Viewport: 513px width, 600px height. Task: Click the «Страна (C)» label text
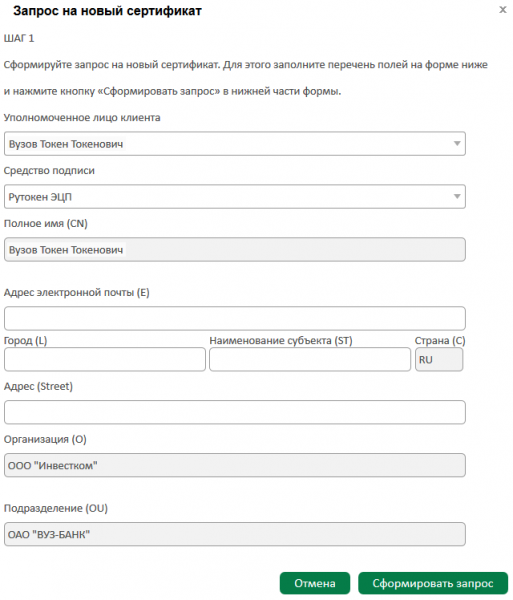point(440,341)
